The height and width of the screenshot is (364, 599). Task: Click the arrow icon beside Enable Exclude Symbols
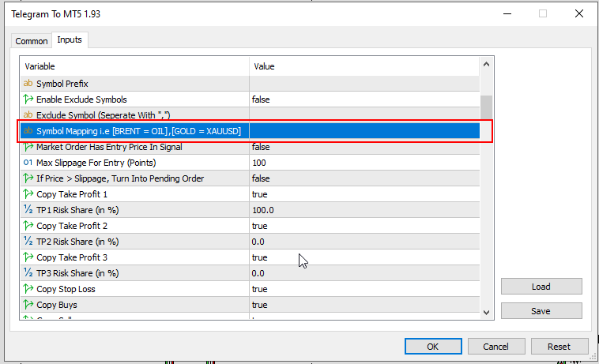28,99
